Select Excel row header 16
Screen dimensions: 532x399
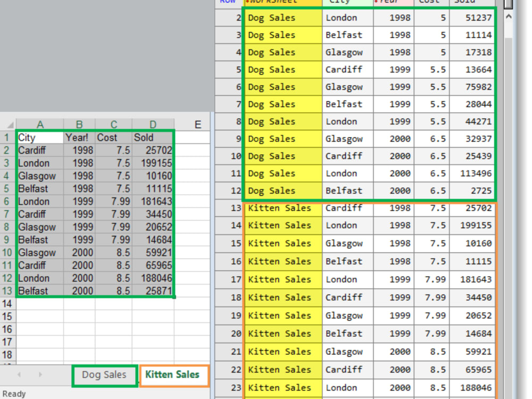[7, 329]
